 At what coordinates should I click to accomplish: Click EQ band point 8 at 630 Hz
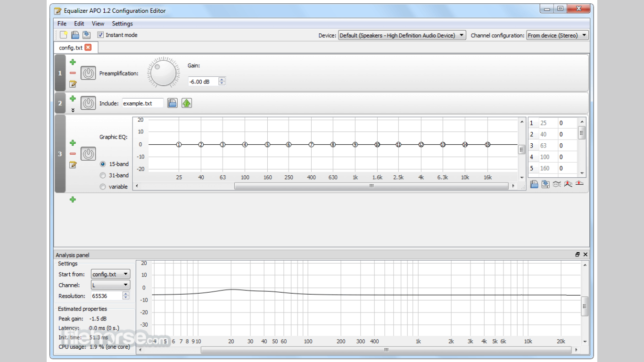click(333, 145)
